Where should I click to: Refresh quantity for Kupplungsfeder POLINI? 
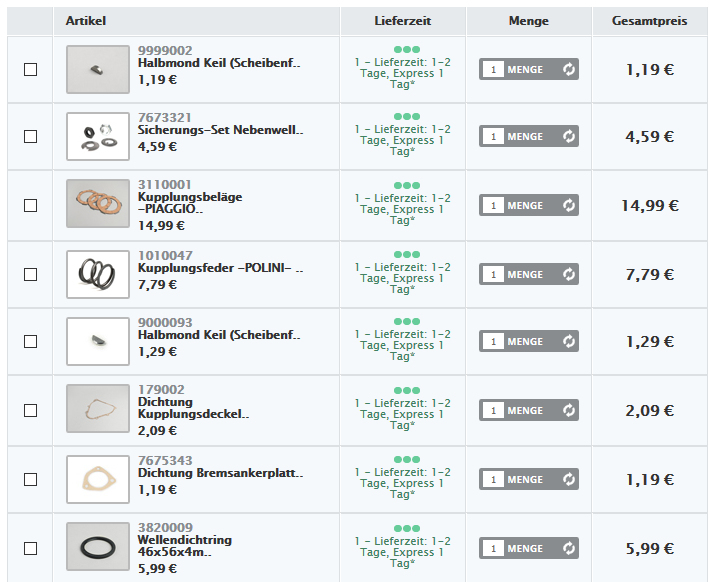pos(569,274)
